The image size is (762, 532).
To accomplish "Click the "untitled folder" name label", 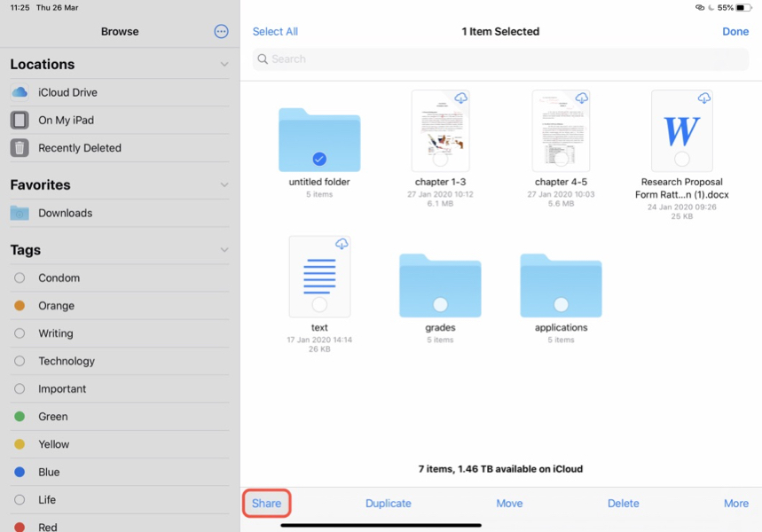I will click(x=319, y=182).
